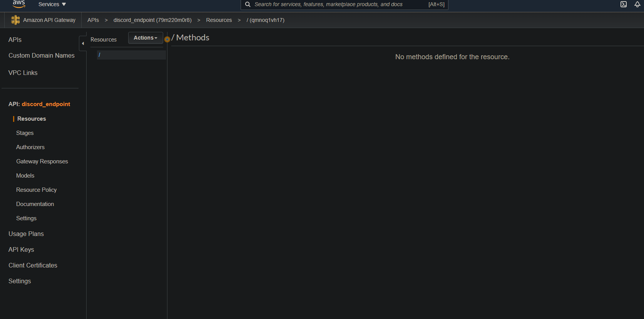The width and height of the screenshot is (644, 319).
Task: Click the search magnifier icon
Action: pyautogui.click(x=248, y=4)
